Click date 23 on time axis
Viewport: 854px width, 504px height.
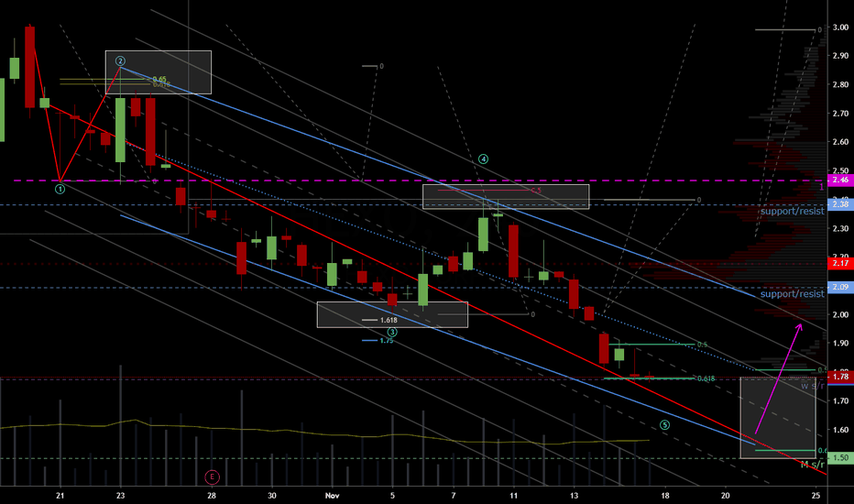[x=120, y=495]
